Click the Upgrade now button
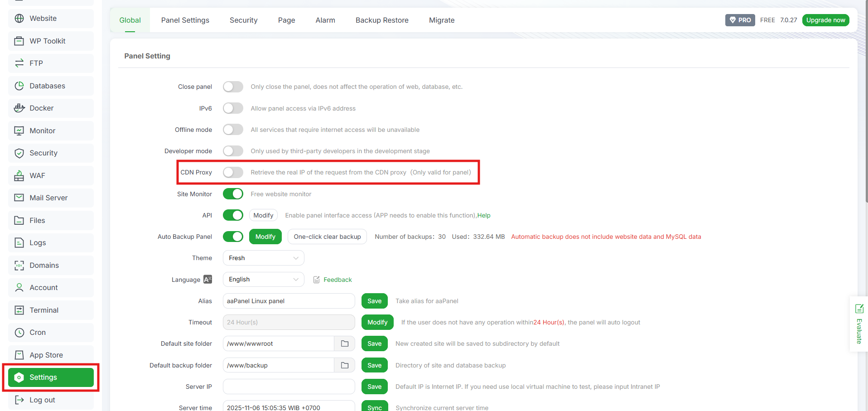This screenshot has height=411, width=868. click(825, 20)
